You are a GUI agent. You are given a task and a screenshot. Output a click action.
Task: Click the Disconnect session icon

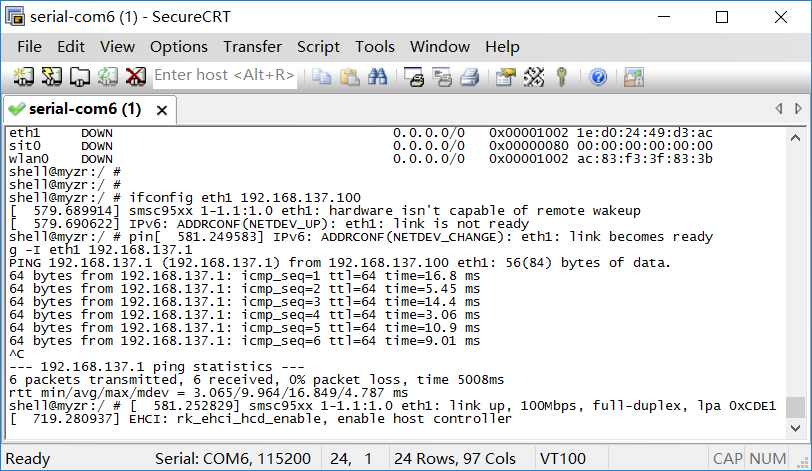click(136, 77)
